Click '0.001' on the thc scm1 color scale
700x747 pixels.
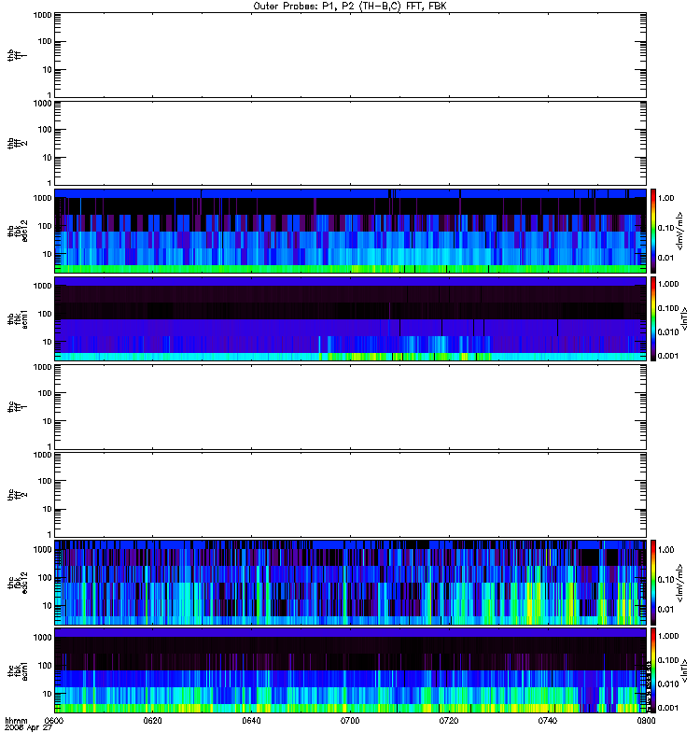[x=668, y=708]
